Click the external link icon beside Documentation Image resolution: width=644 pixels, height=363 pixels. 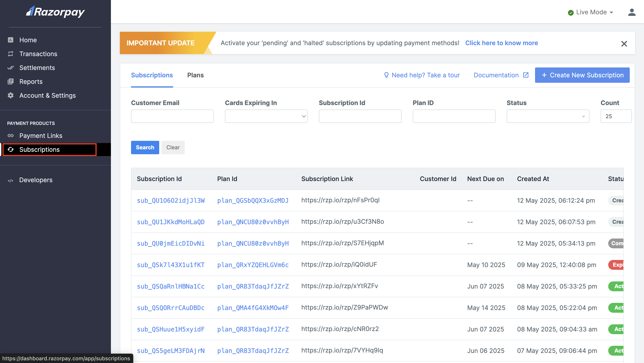[x=526, y=75]
